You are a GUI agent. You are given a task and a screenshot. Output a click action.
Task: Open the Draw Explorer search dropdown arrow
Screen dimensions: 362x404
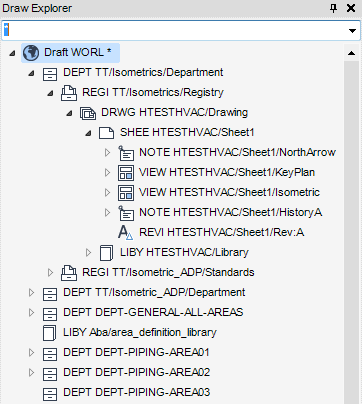pos(352,31)
